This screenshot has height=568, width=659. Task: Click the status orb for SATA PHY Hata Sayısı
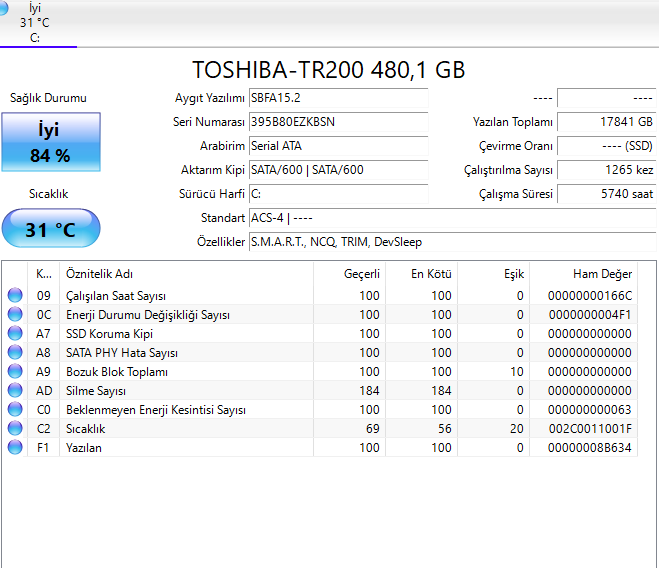point(15,352)
